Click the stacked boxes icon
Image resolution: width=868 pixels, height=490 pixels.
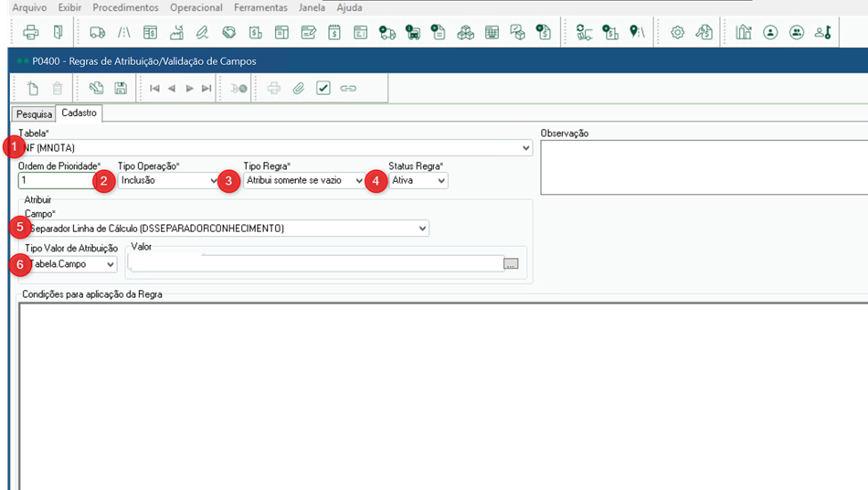(x=466, y=33)
